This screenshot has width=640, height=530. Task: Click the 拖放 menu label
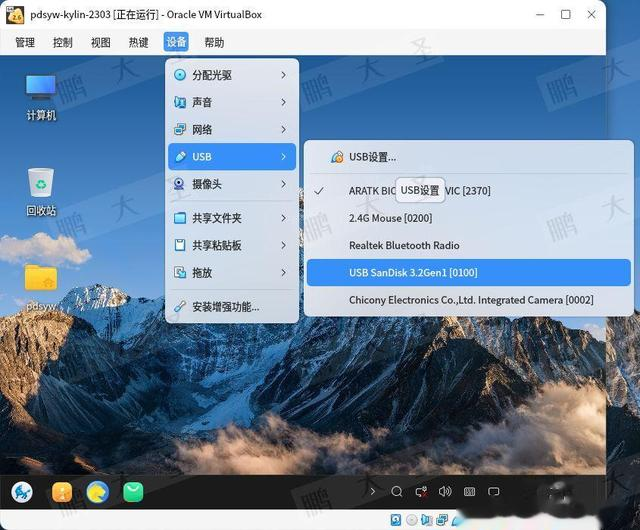202,272
